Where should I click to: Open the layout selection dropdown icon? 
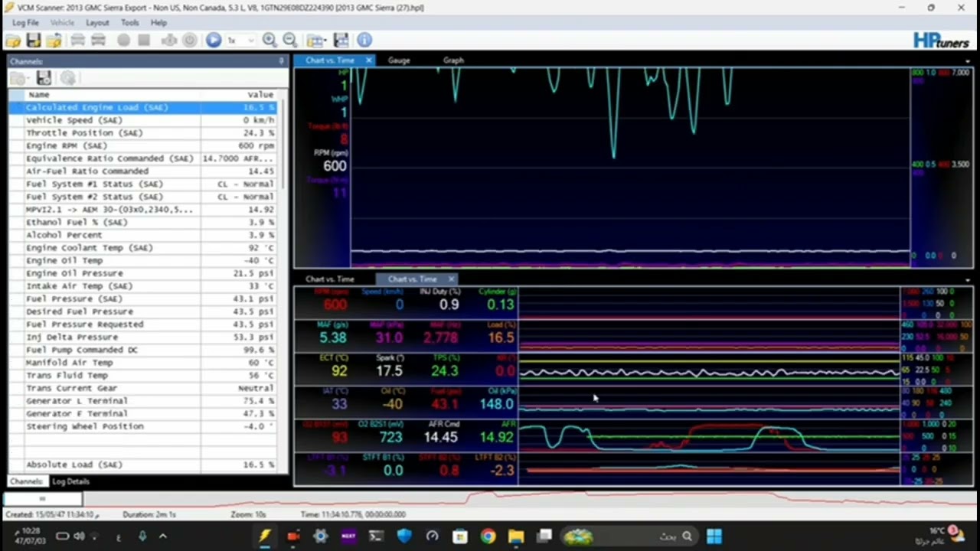[x=316, y=40]
